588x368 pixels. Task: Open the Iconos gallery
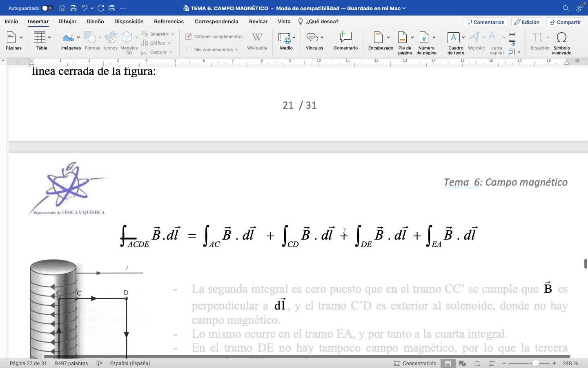(111, 38)
